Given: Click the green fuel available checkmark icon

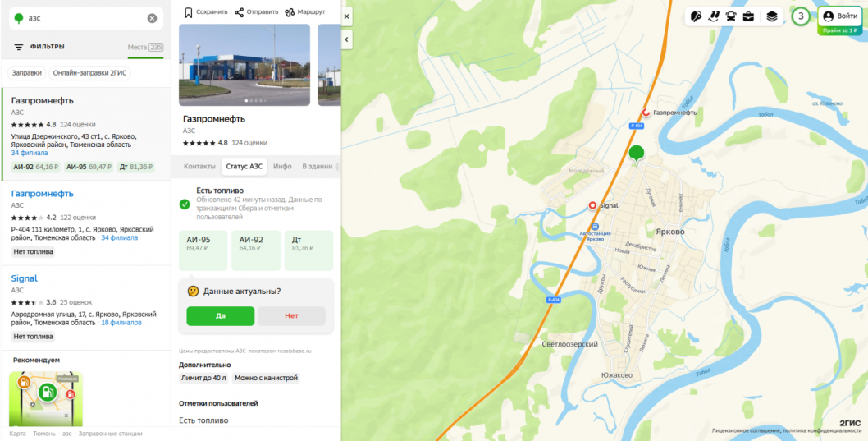Looking at the screenshot, I should click(x=185, y=204).
